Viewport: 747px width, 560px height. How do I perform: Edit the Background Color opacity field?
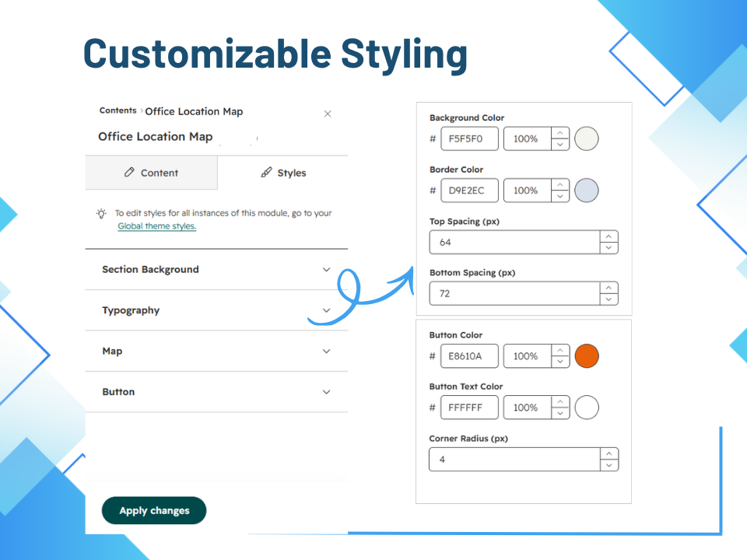pyautogui.click(x=528, y=138)
